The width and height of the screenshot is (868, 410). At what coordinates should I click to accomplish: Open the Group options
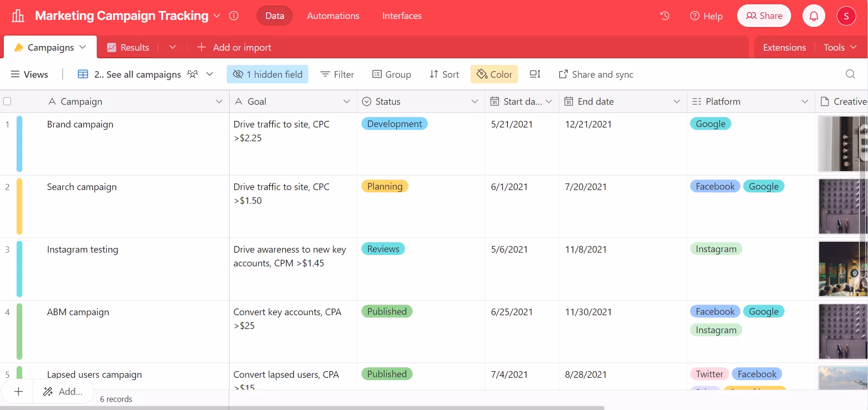pyautogui.click(x=392, y=74)
